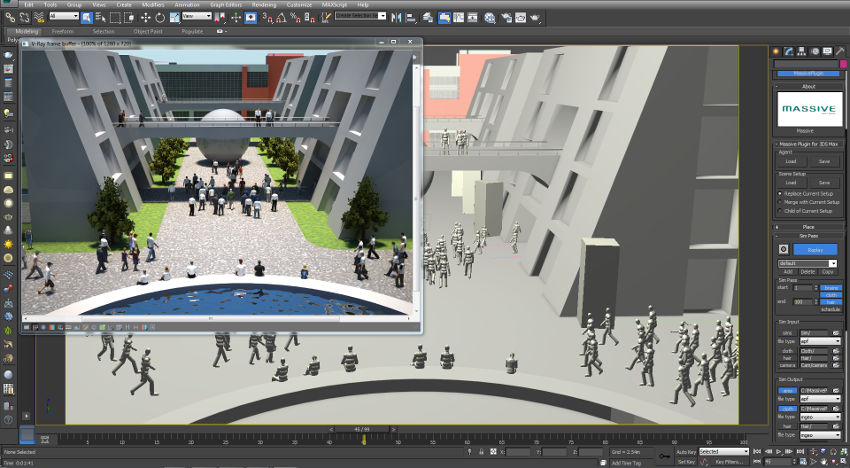
Task: Select Child of Current Setup option
Action: click(x=780, y=211)
